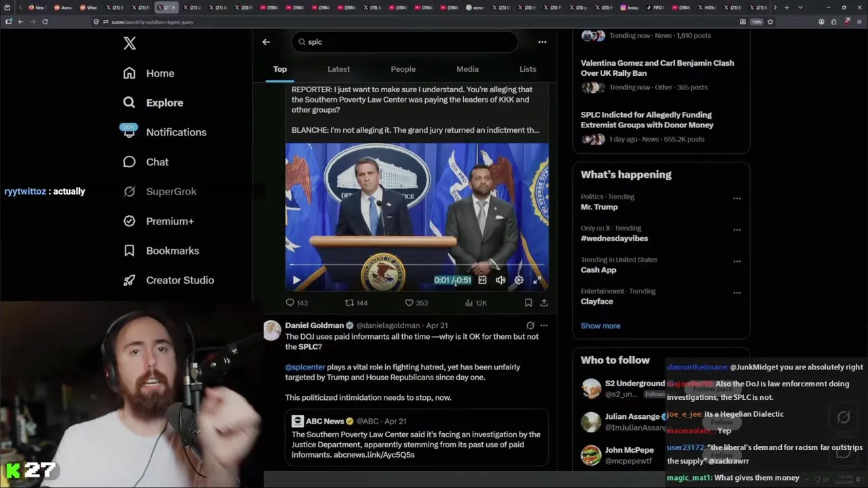Click the Creator Studio rocket icon
Viewport: 868px width, 488px height.
click(x=130, y=280)
